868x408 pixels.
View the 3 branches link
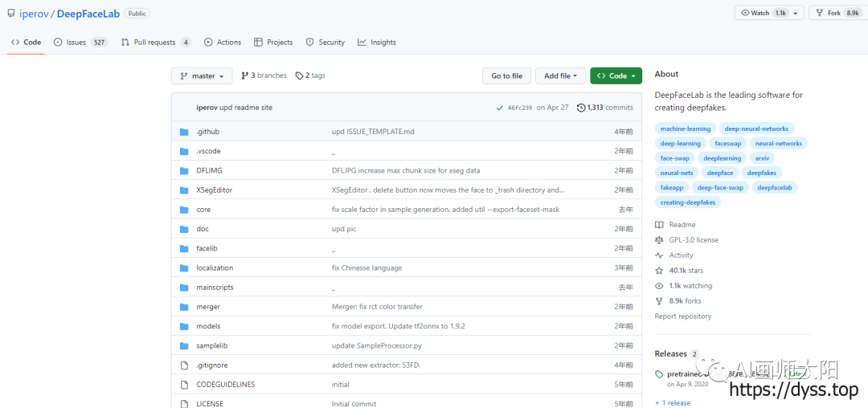[x=264, y=75]
